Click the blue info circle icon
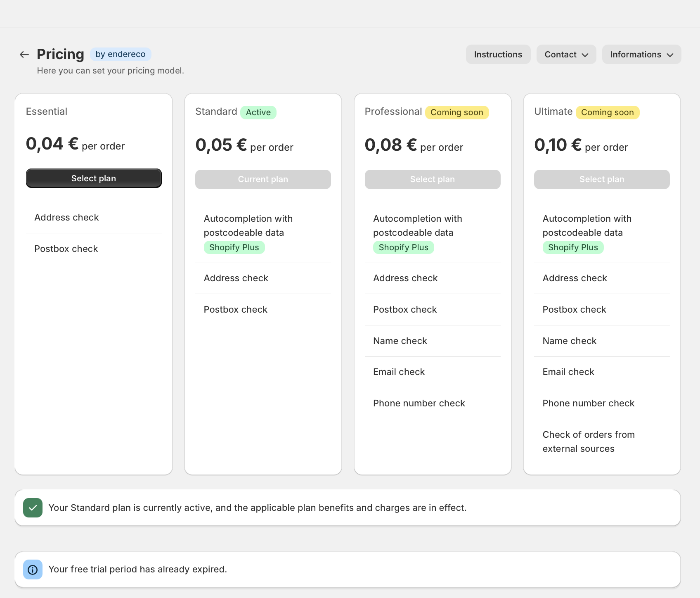 (33, 570)
